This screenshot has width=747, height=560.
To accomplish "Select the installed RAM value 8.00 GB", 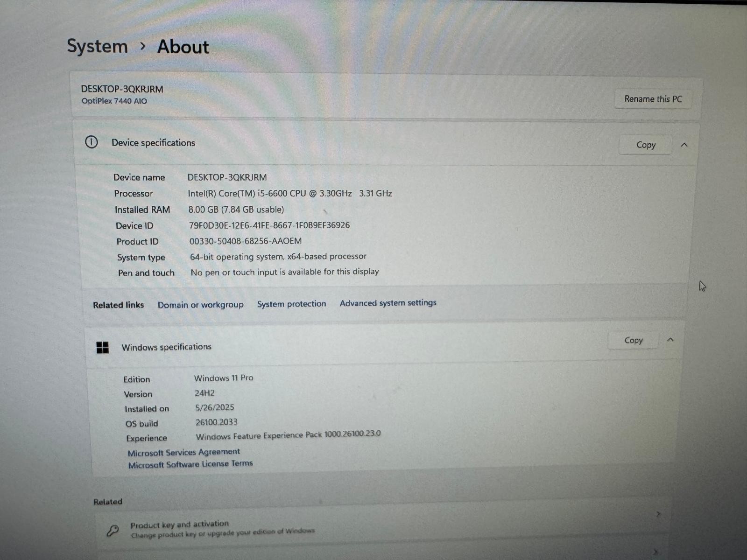I will click(236, 210).
